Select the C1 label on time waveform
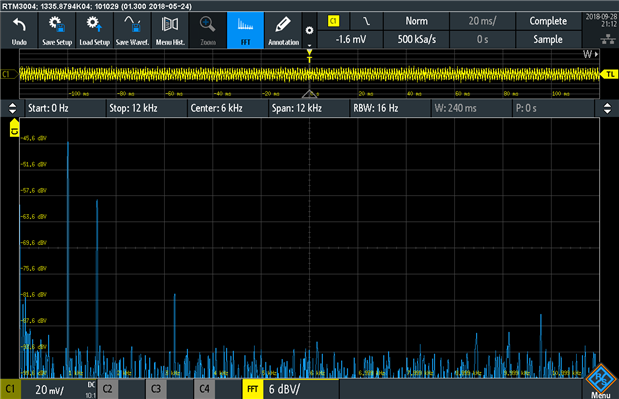 point(9,74)
